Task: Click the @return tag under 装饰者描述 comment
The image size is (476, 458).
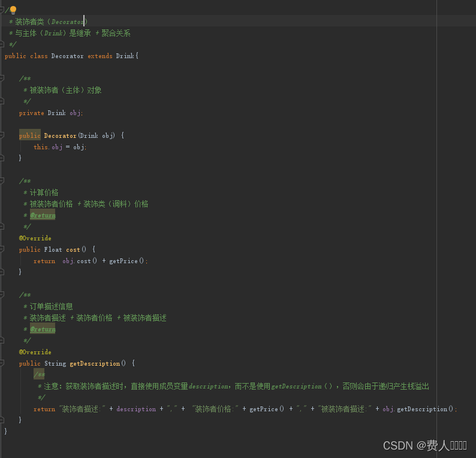Action: tap(43, 329)
